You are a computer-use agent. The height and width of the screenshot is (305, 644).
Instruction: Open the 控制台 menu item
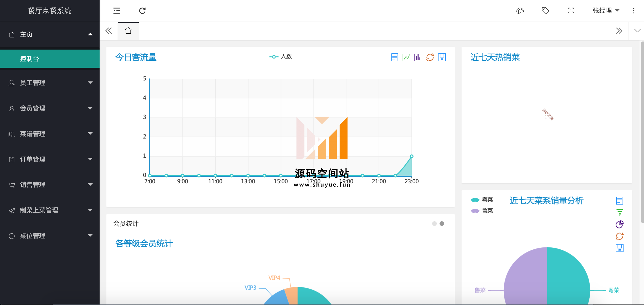(x=50, y=59)
